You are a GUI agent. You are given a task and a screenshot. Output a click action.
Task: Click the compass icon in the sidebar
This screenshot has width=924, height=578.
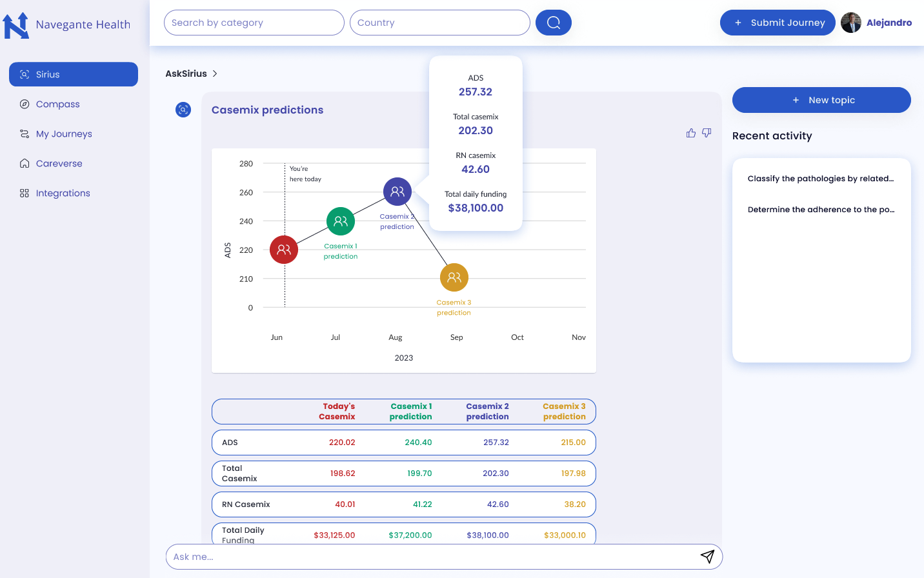25,104
